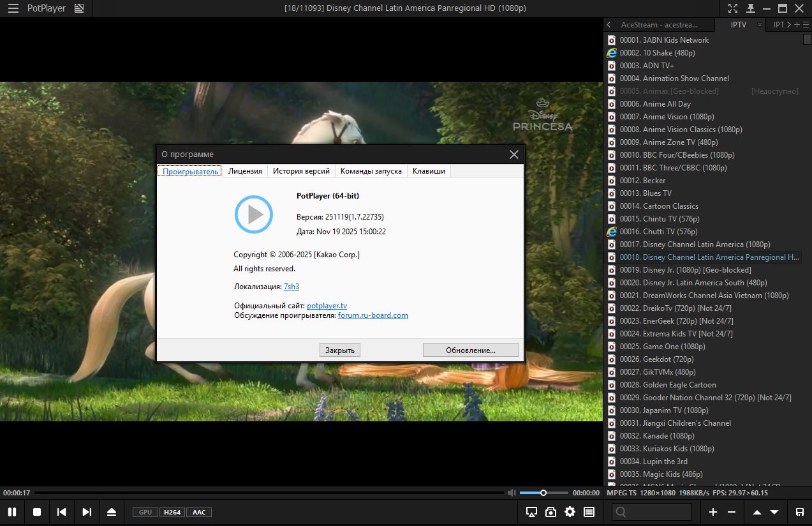Pause the video playback
The height and width of the screenshot is (526, 812).
tap(12, 512)
